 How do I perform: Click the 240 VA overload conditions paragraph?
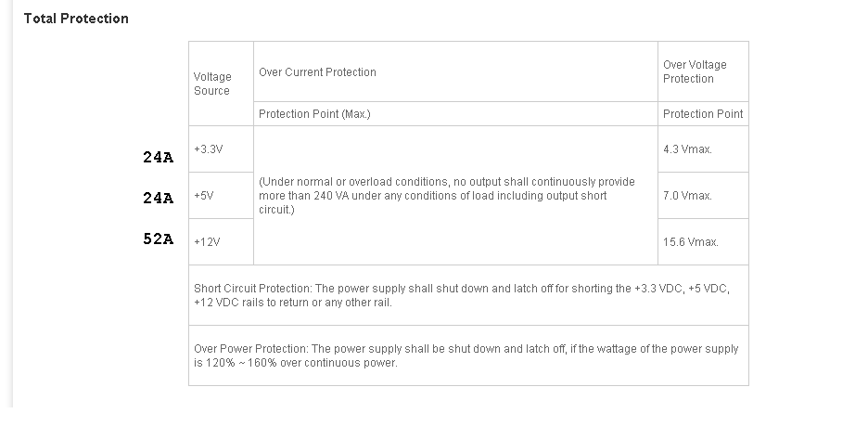tap(447, 196)
